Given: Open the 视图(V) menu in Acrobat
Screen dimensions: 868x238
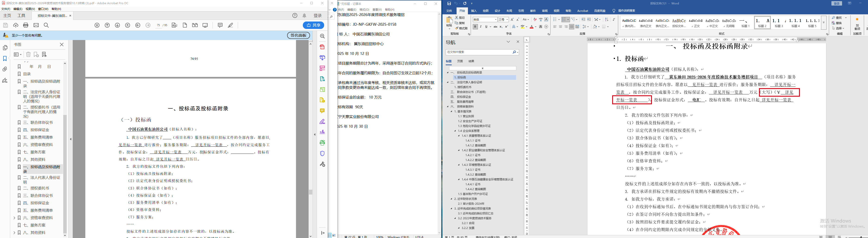Looking at the screenshot, I should (30, 9).
